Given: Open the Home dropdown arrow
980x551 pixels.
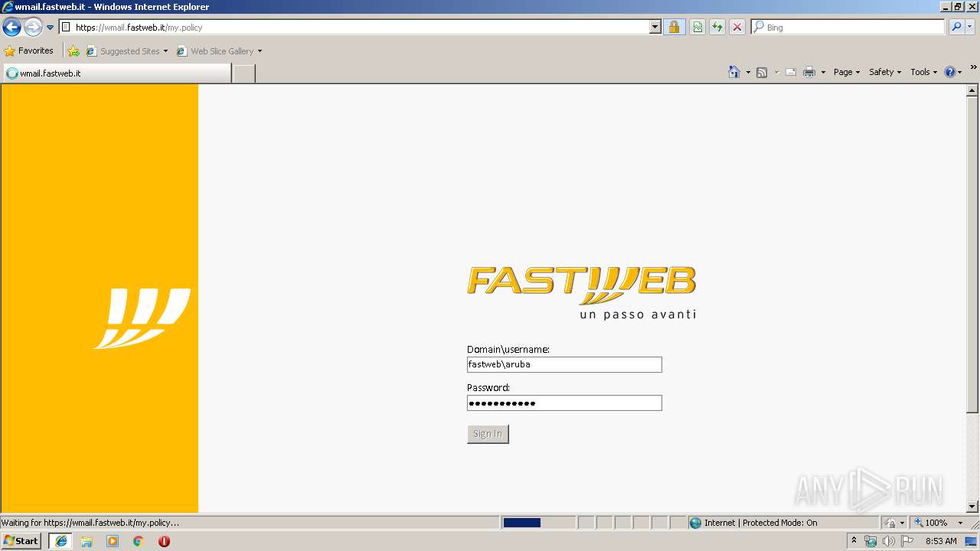Looking at the screenshot, I should [x=748, y=72].
